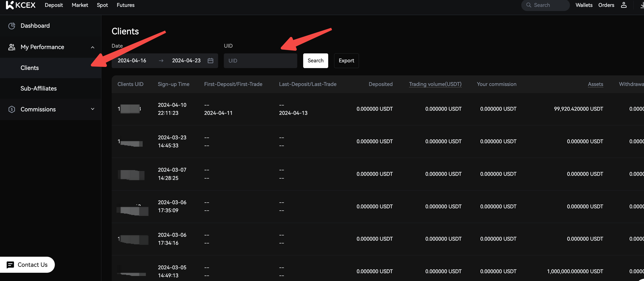Select Sub-Affiliates in the sidebar
644x281 pixels.
click(39, 88)
